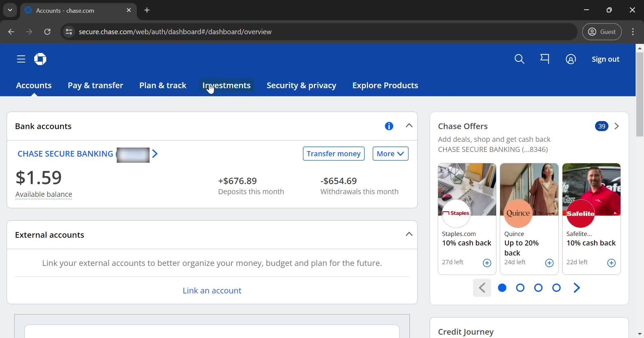Click the Link an account link
This screenshot has width=644, height=338.
coord(212,290)
